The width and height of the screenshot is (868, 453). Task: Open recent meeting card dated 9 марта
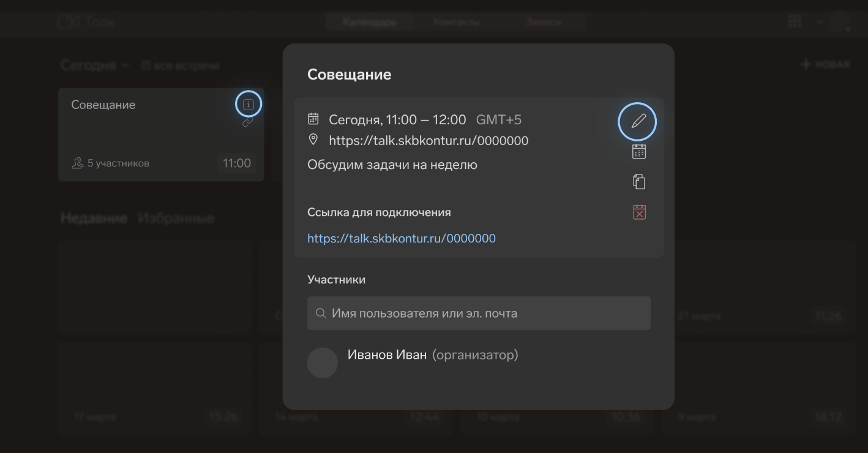click(x=759, y=387)
